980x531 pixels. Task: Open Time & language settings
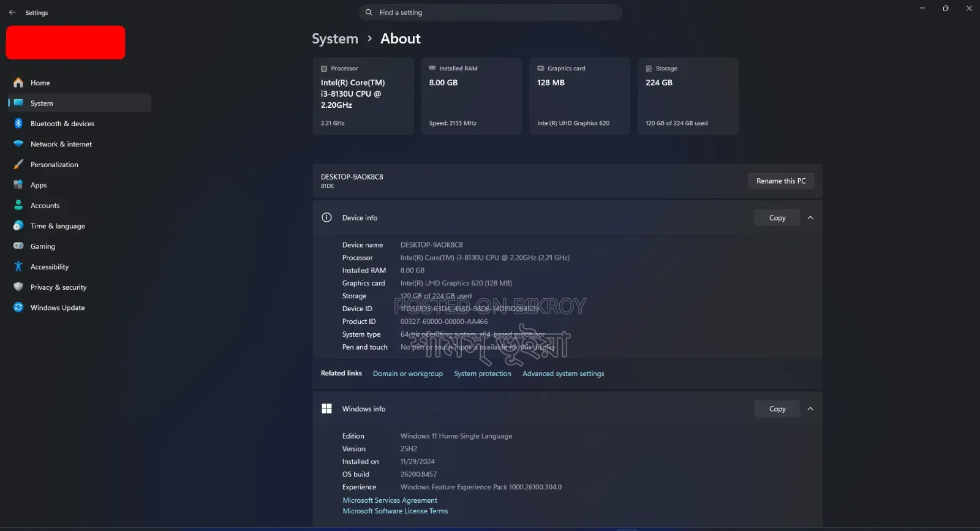[80, 225]
